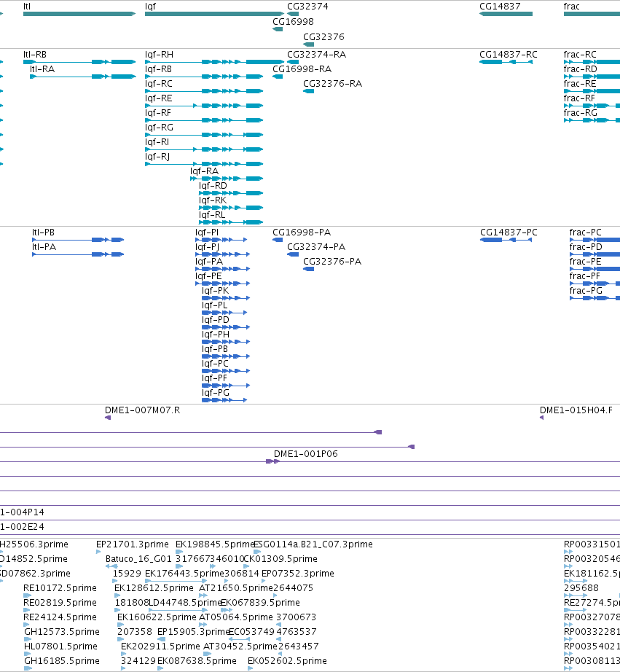Select the lqf-RK transcript
620x672 pixels.
click(231, 208)
